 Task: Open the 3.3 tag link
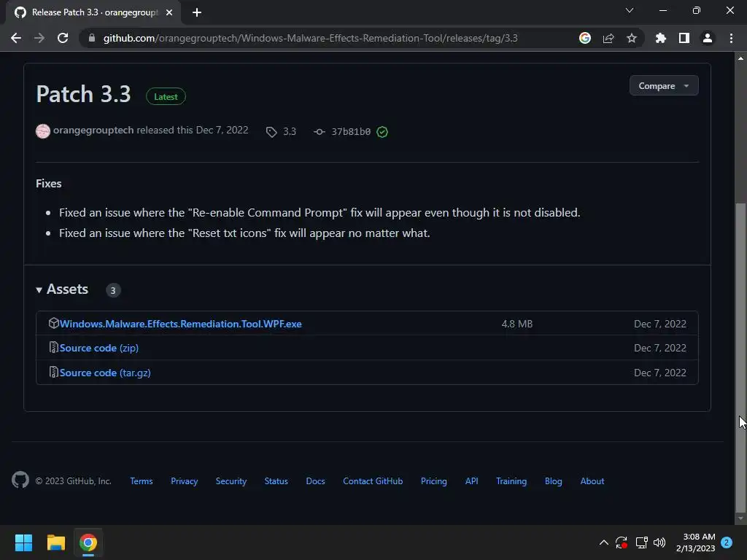click(290, 132)
